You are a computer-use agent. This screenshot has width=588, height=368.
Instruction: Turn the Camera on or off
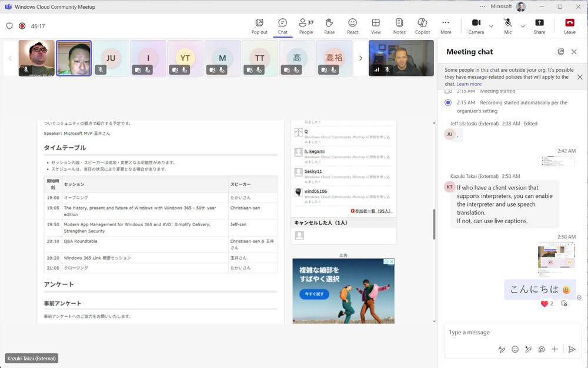[x=476, y=26]
